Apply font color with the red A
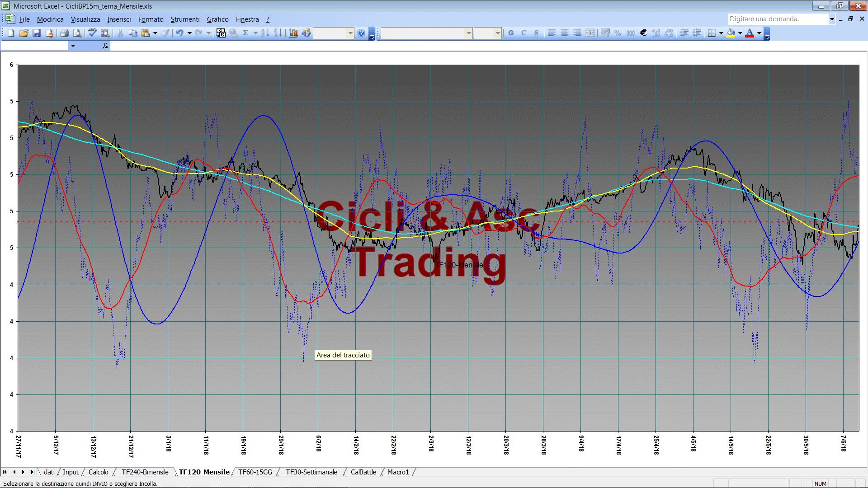The height and width of the screenshot is (488, 868). pos(750,33)
